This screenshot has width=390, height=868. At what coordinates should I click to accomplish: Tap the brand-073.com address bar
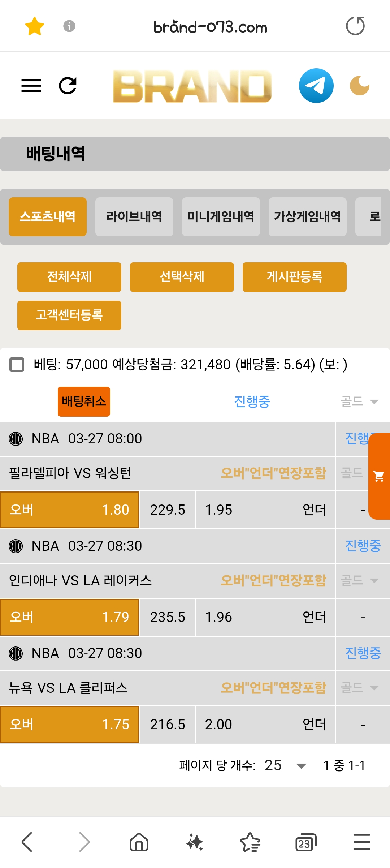(210, 27)
